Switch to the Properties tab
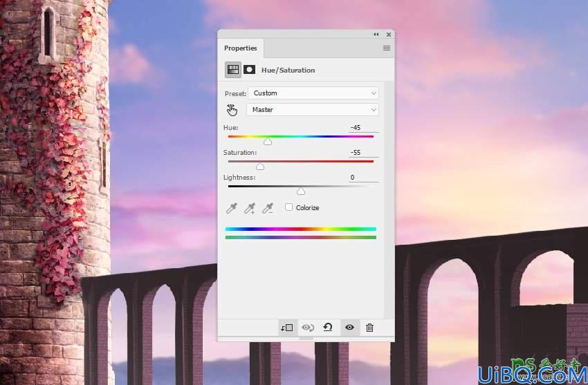The width and height of the screenshot is (588, 385). (x=240, y=48)
